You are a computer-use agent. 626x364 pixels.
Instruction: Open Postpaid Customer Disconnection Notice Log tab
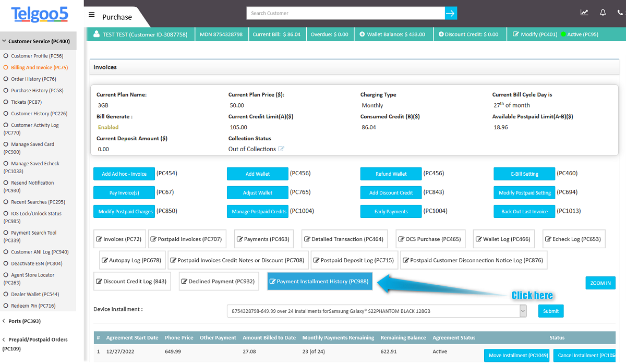(474, 260)
